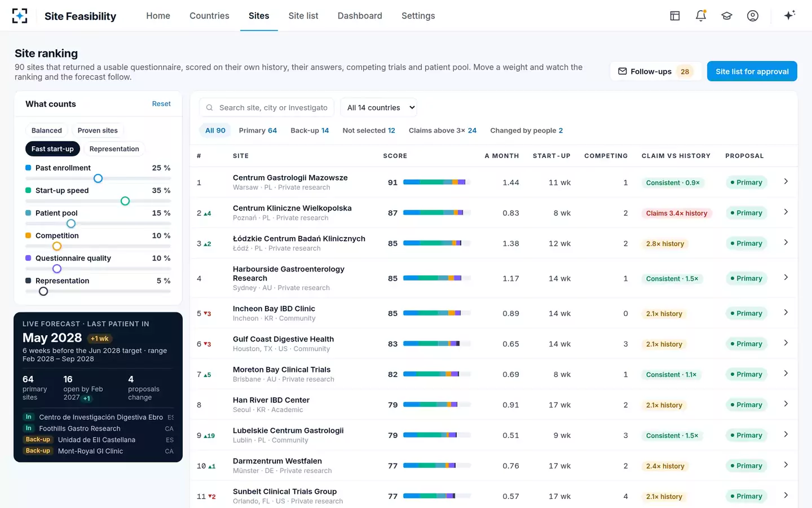
Task: Click the 4 proposals change figure
Action: tap(143, 388)
